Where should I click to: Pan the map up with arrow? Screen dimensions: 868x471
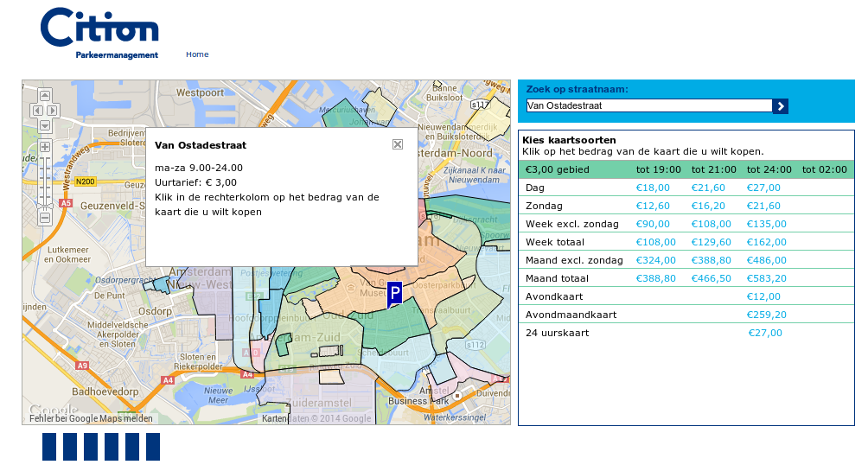click(x=44, y=95)
